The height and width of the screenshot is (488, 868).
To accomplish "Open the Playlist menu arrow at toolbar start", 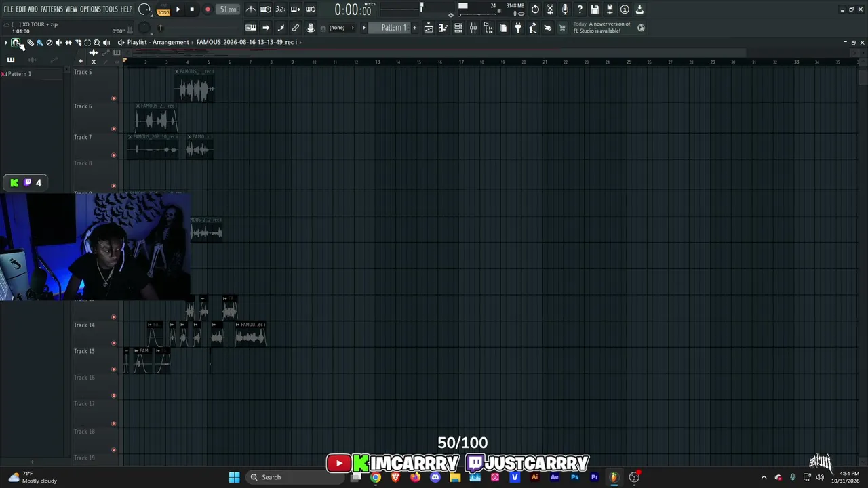I will [6, 43].
